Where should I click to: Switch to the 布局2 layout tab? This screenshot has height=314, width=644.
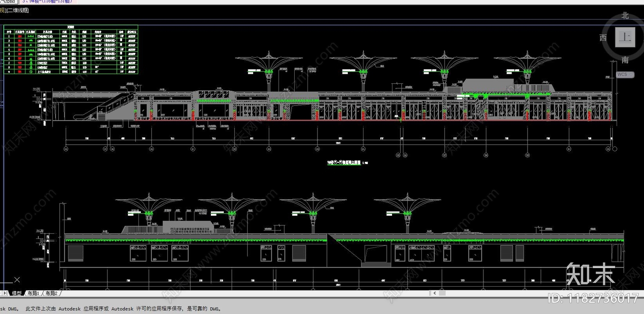(x=52, y=293)
